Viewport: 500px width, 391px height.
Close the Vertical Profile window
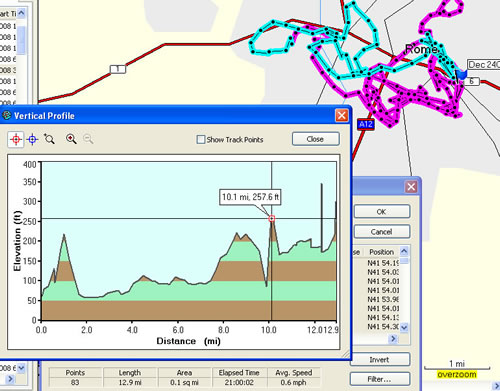point(342,116)
